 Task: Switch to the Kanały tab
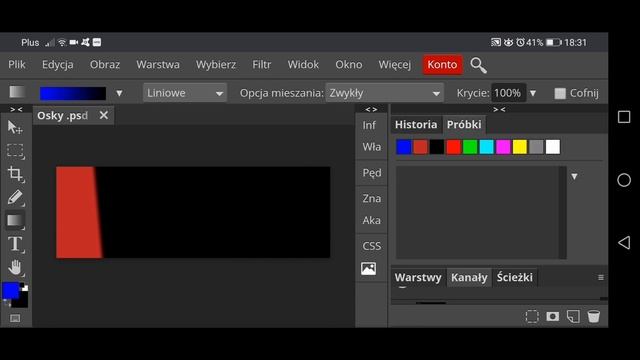(x=469, y=278)
